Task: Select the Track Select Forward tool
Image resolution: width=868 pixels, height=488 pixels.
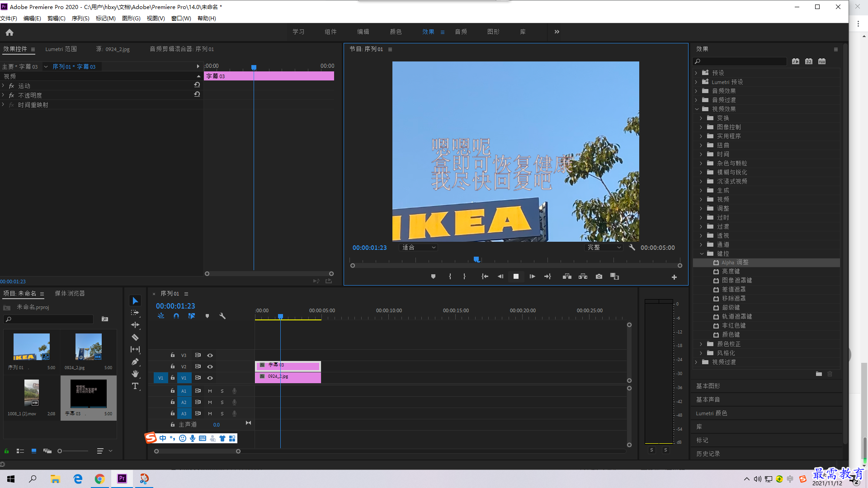Action: point(135,313)
